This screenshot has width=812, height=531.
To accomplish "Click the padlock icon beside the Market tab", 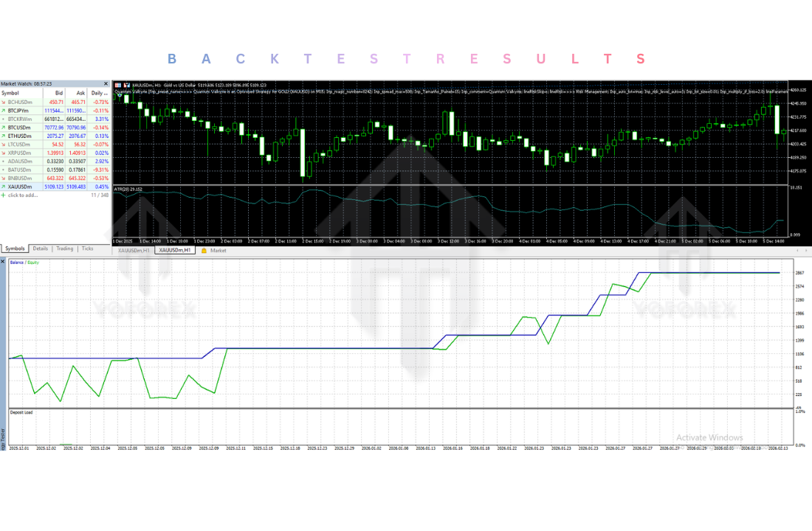I will pyautogui.click(x=204, y=250).
